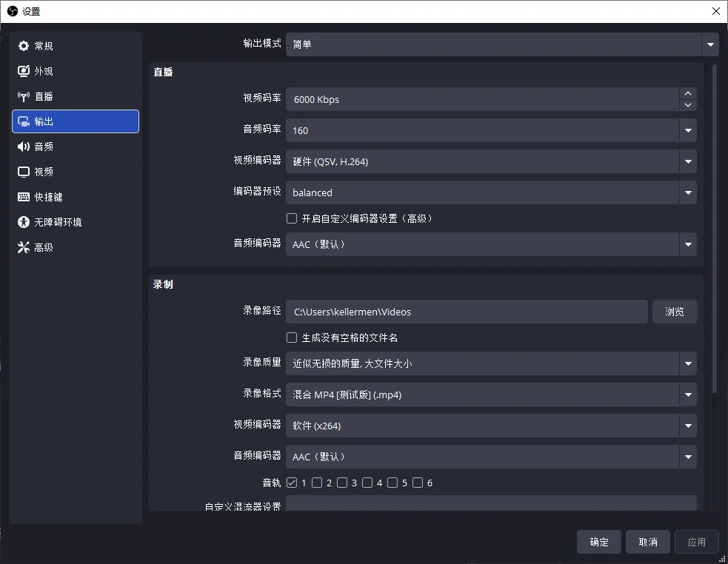Click the 无障碍环境 accessibility icon
The height and width of the screenshot is (564, 728).
click(x=24, y=222)
